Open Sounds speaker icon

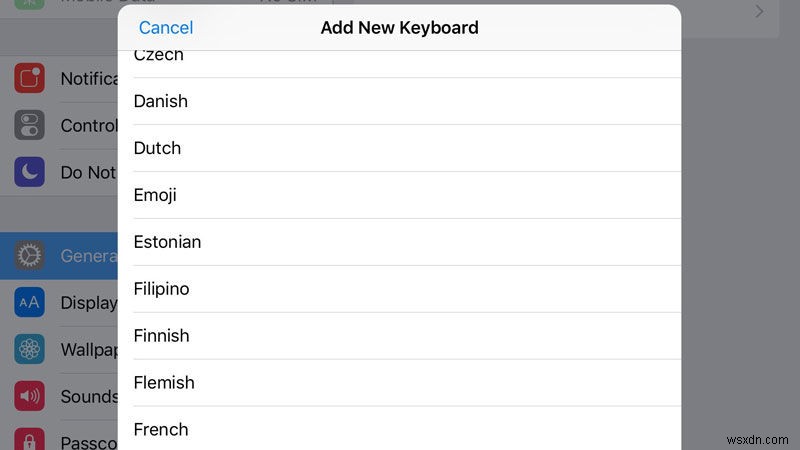tap(30, 396)
